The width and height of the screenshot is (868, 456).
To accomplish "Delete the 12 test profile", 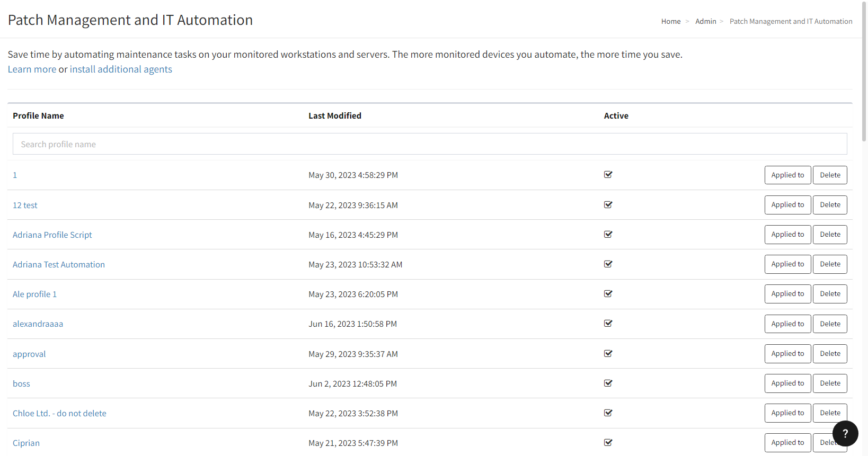I will [x=830, y=204].
